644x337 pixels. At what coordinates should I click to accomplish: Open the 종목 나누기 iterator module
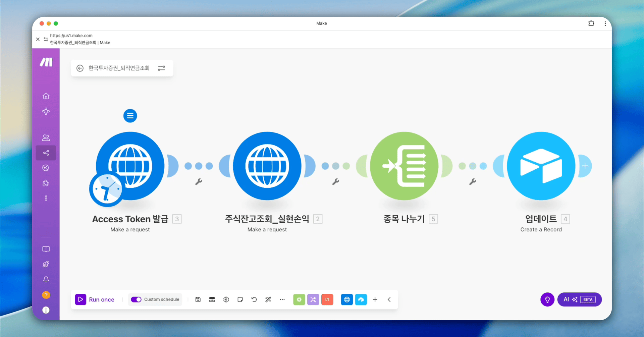[404, 166]
